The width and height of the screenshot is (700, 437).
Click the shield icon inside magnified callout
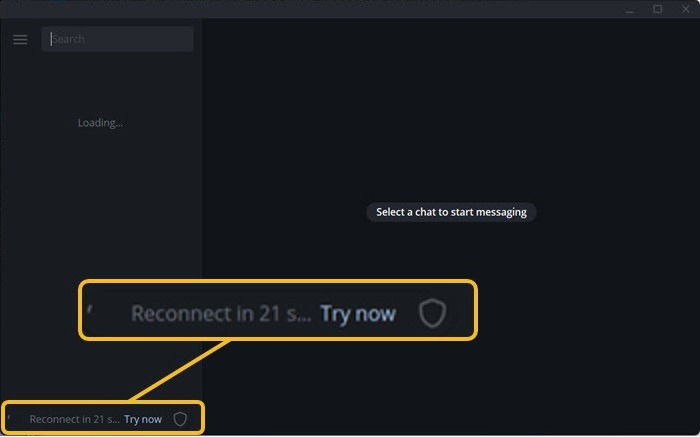point(432,313)
